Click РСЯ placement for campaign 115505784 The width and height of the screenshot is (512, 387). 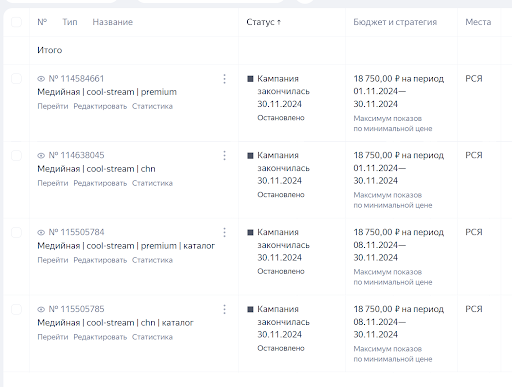point(474,232)
